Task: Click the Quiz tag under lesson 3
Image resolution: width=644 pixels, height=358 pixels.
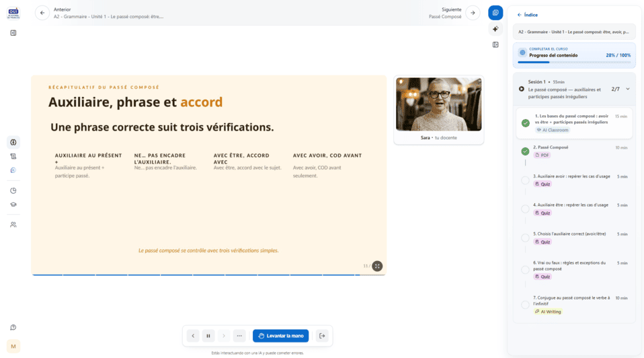Action: click(542, 184)
